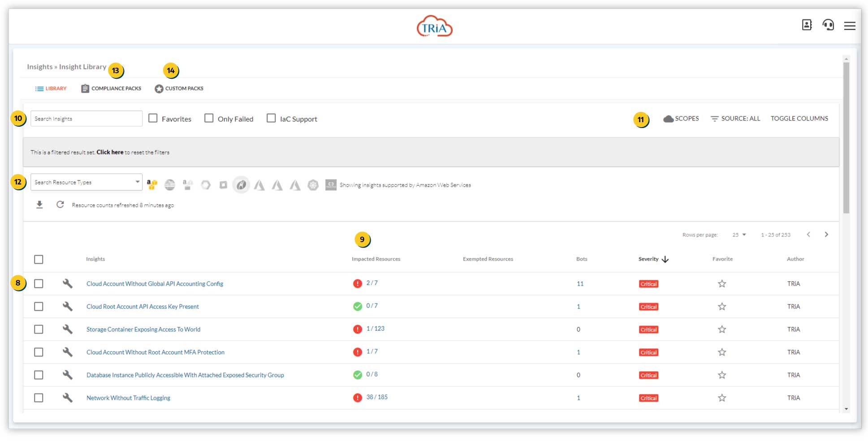Viewport: 868px width, 441px height.
Task: Click wrench icon for Root Account MFA Protection row
Action: tap(67, 352)
